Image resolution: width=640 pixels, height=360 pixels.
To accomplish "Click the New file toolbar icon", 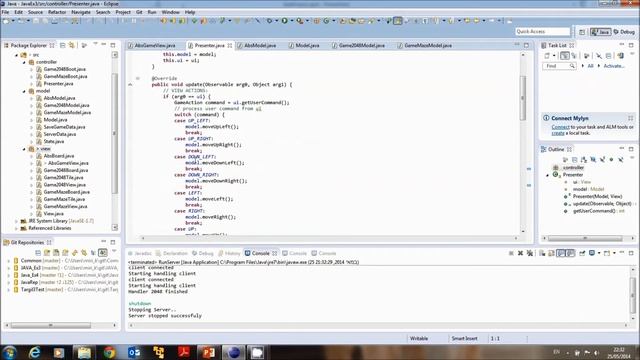I will point(6,20).
